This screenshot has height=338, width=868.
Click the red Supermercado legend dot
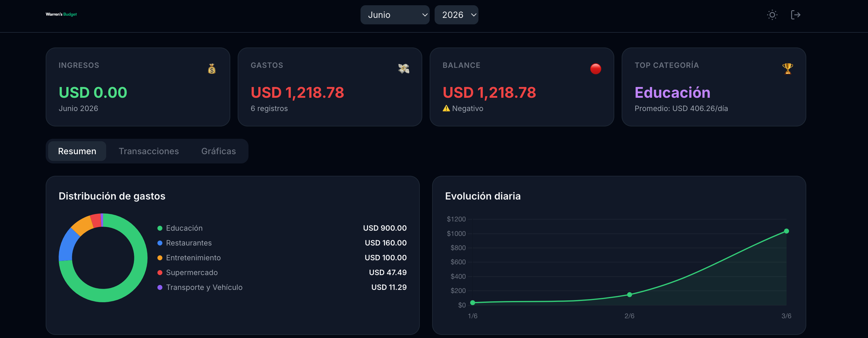(160, 273)
